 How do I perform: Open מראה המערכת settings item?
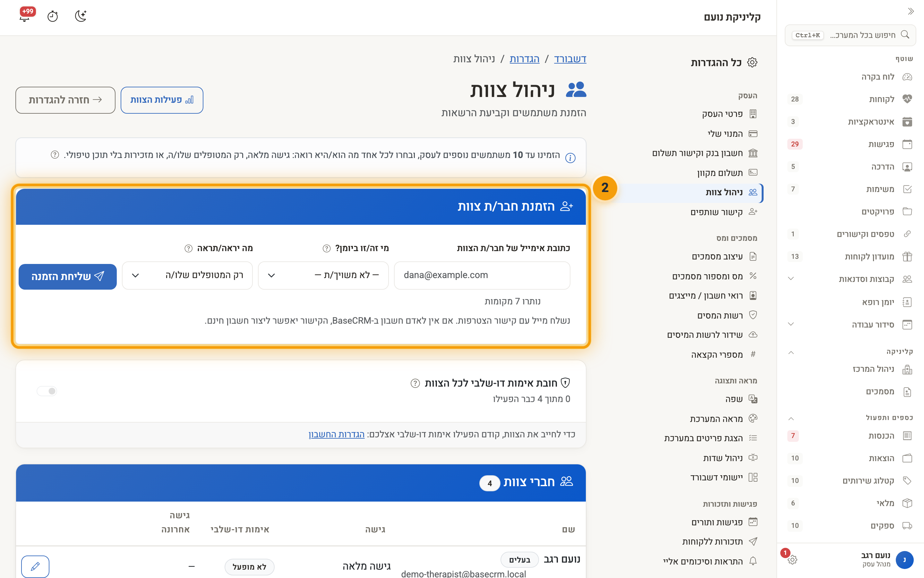(723, 419)
